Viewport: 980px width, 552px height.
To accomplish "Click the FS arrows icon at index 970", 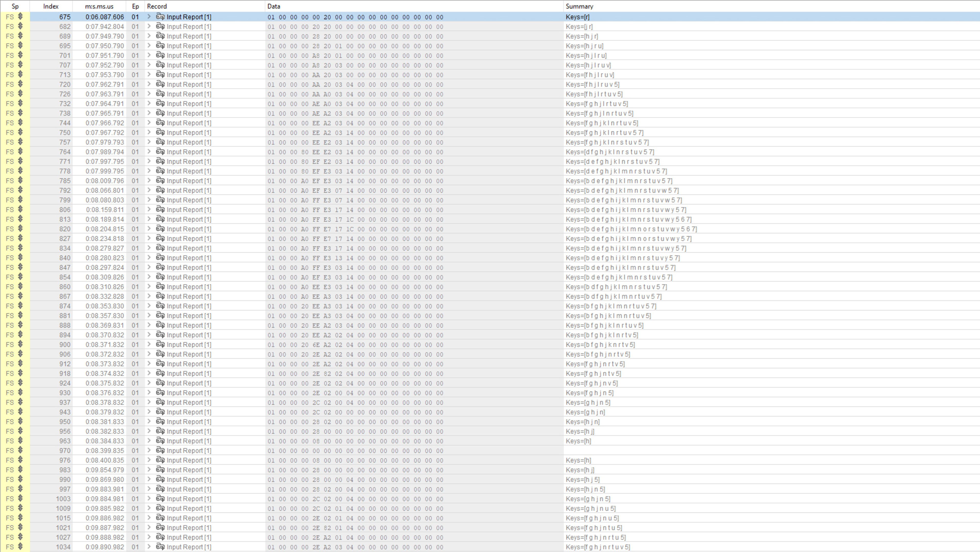I will (x=20, y=450).
